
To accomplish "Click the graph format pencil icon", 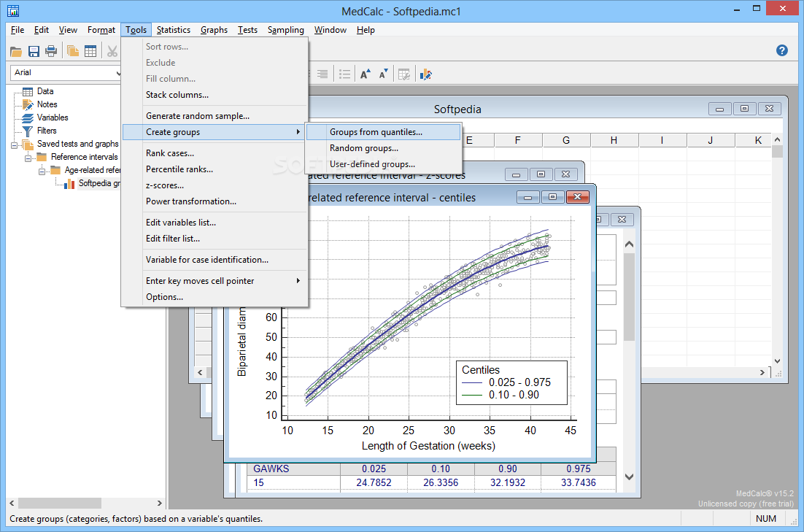I will (x=425, y=74).
